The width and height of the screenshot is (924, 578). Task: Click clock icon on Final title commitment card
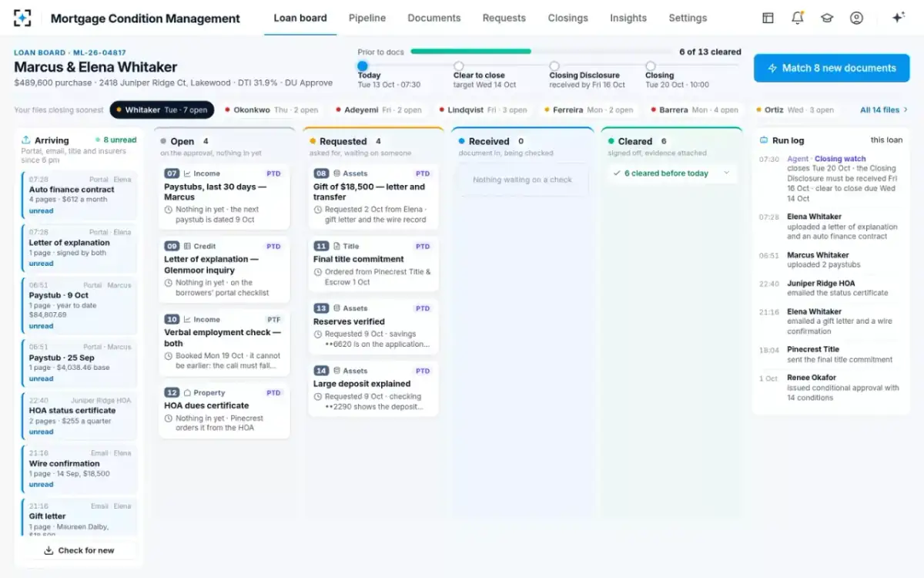(x=318, y=272)
